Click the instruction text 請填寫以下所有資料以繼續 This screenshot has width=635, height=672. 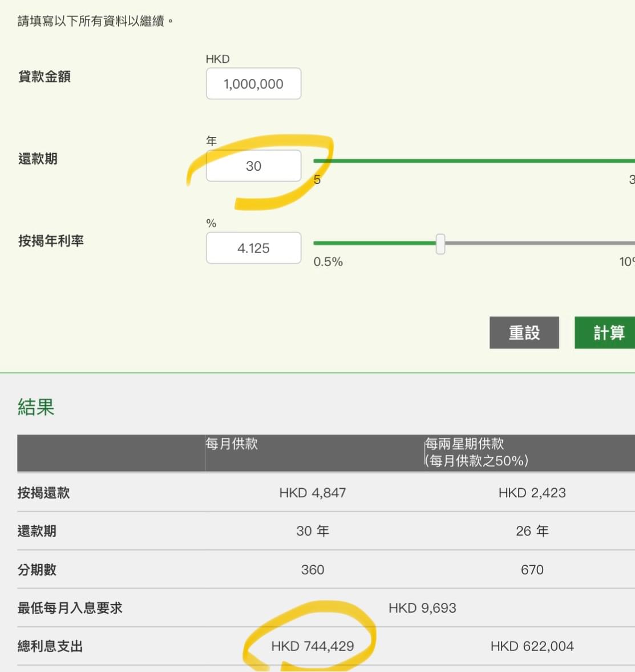[95, 21]
